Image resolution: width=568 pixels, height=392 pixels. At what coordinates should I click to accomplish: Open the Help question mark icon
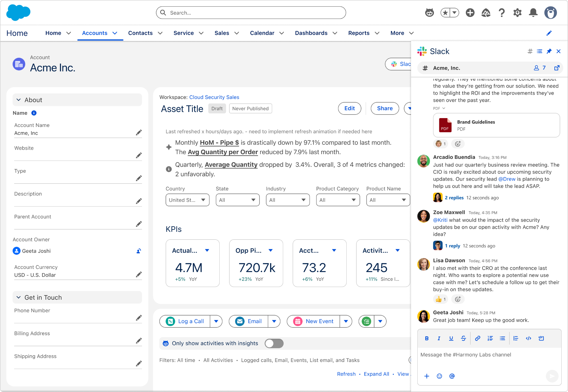tap(501, 13)
